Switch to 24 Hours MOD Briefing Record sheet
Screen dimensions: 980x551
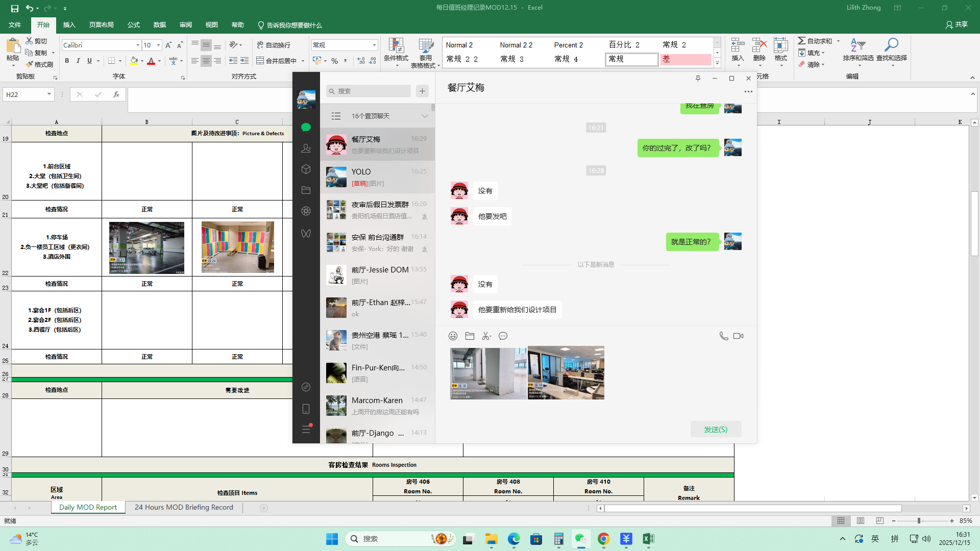(x=184, y=507)
